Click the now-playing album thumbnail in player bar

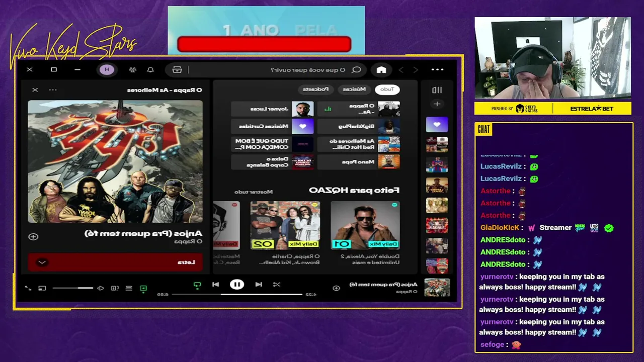[x=437, y=287]
